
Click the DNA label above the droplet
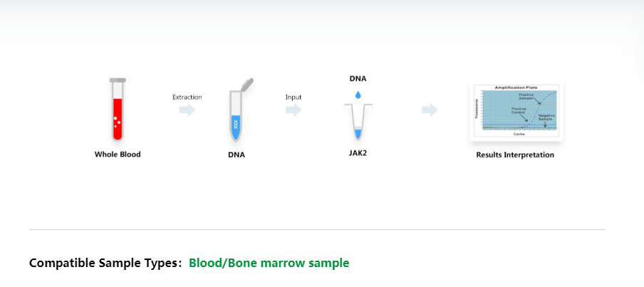(358, 79)
